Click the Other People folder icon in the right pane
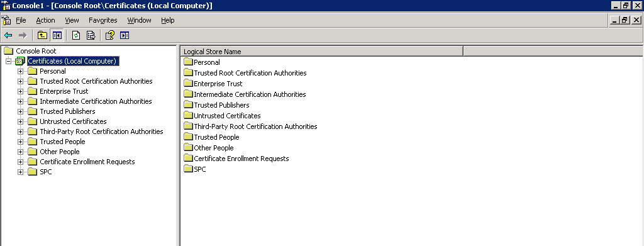 [x=188, y=147]
